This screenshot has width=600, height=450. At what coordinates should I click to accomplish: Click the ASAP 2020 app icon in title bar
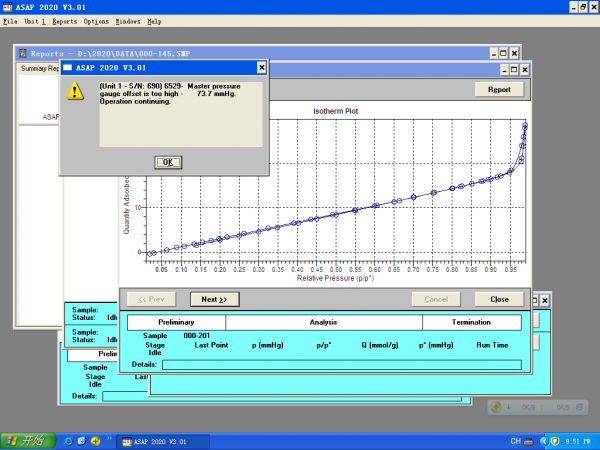click(7, 7)
